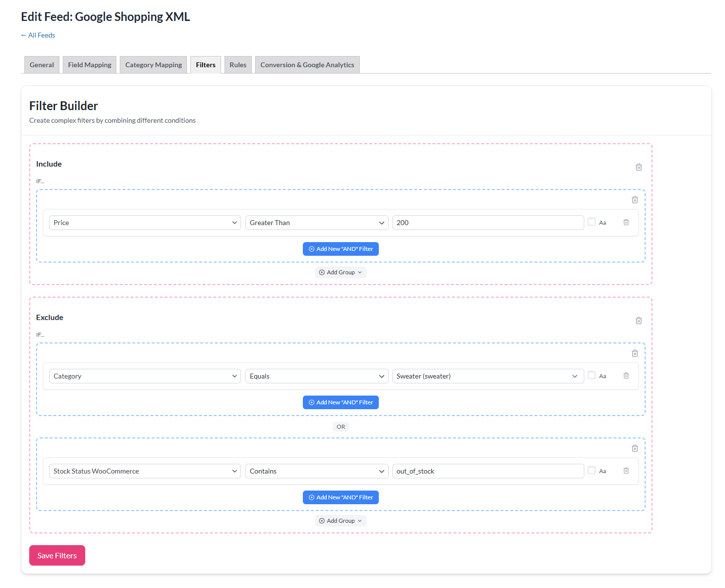
Task: Delete the entire Exclude filter block
Action: pyautogui.click(x=638, y=321)
